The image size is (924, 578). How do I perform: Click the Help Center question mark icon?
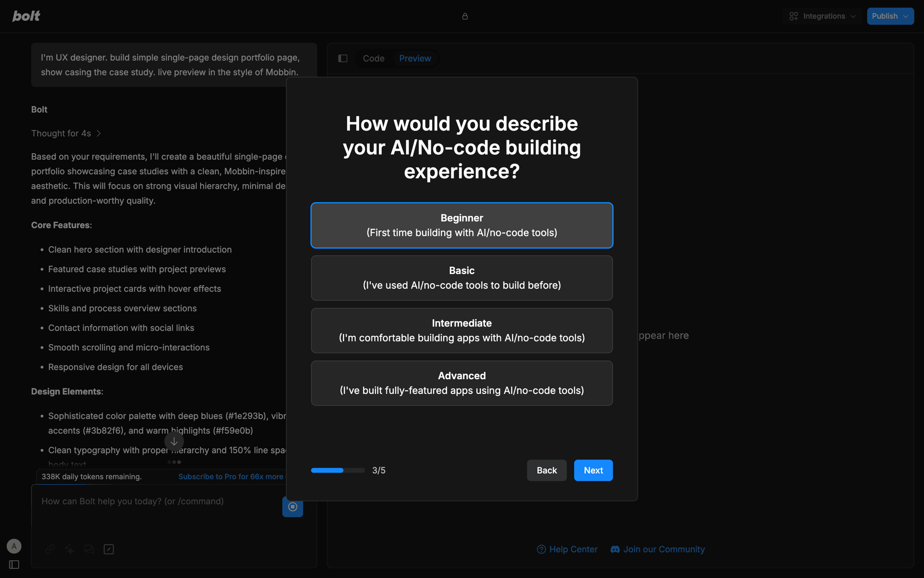(x=541, y=550)
